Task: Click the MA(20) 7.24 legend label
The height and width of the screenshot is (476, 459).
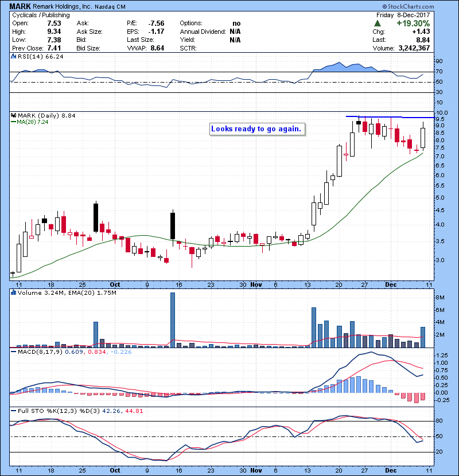Action: click(33, 122)
